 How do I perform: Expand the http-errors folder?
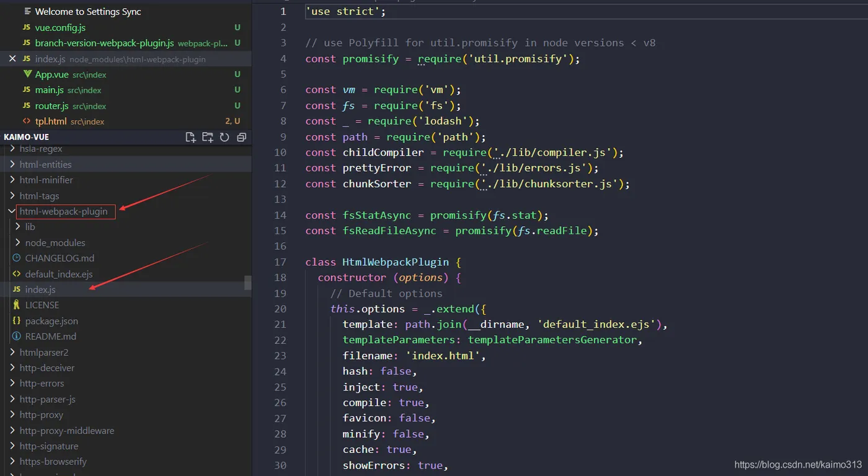click(12, 383)
